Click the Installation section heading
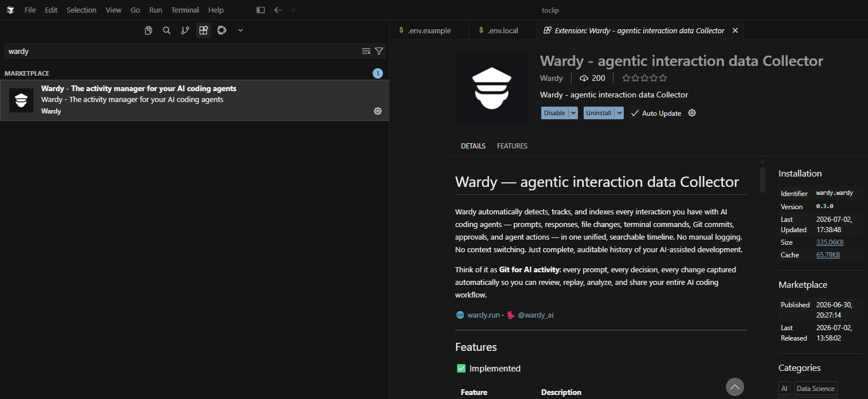 [x=800, y=173]
